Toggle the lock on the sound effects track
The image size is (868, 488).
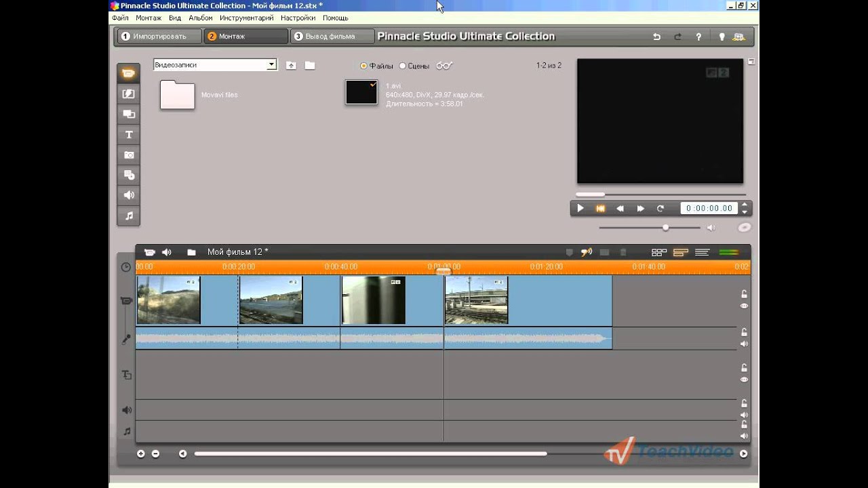(x=744, y=404)
